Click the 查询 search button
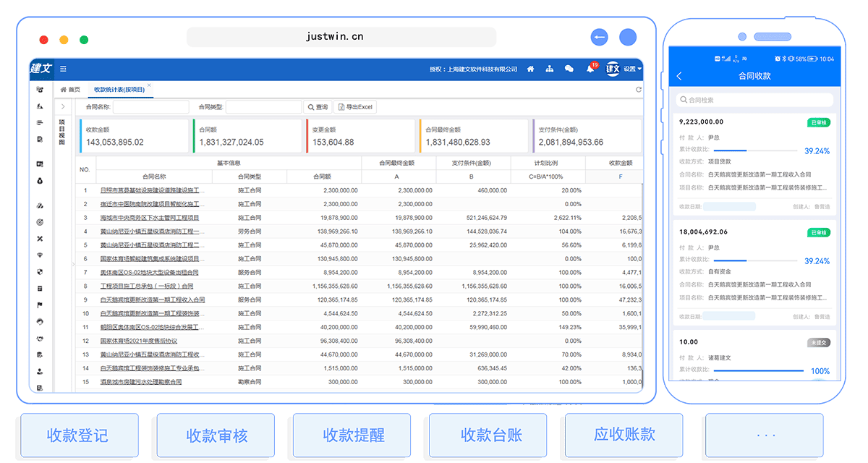 point(317,107)
